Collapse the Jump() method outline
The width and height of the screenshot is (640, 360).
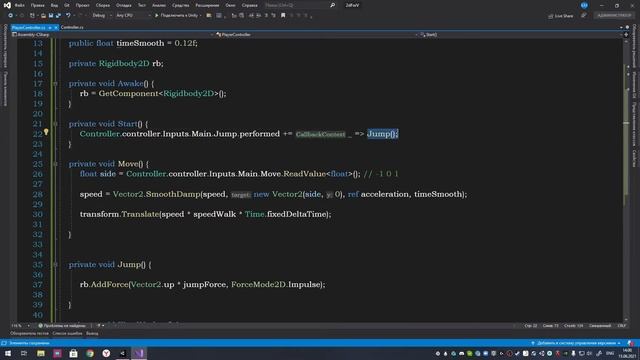coord(55,264)
